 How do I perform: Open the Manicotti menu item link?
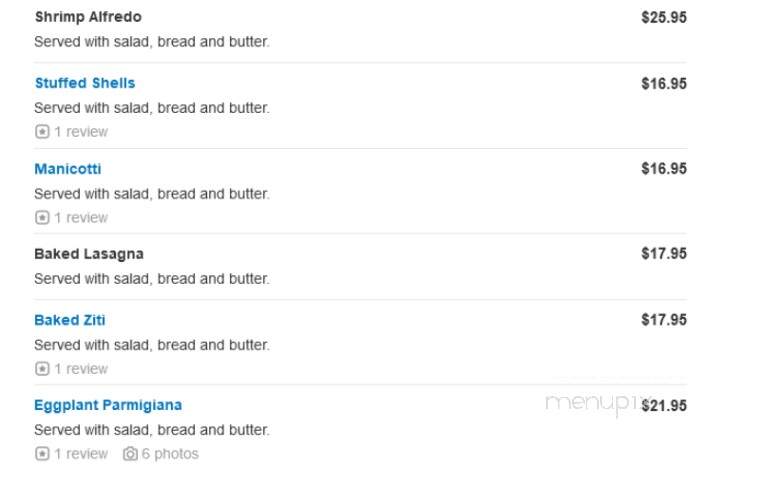[68, 169]
